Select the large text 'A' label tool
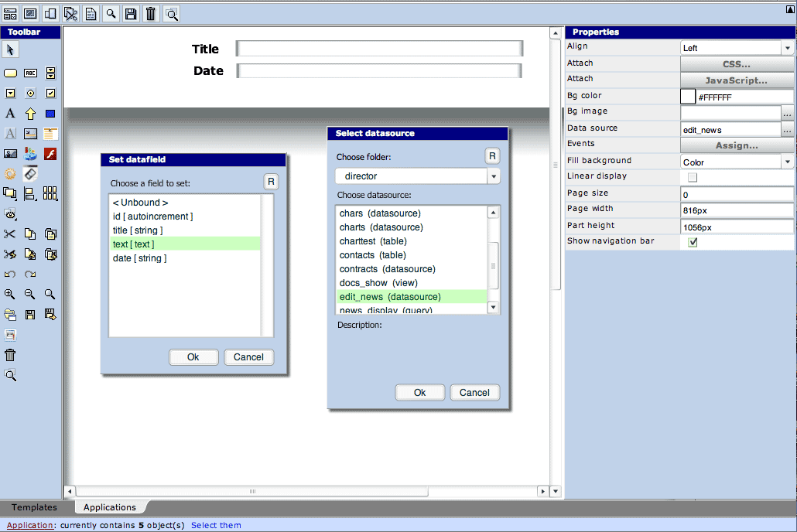Screen dimensions: 797x532 [x=11, y=114]
